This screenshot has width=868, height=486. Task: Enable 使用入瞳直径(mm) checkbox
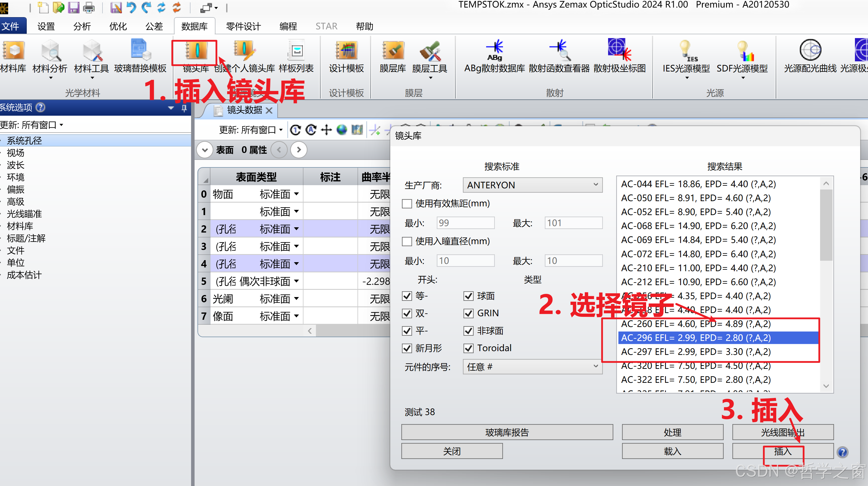(x=407, y=242)
